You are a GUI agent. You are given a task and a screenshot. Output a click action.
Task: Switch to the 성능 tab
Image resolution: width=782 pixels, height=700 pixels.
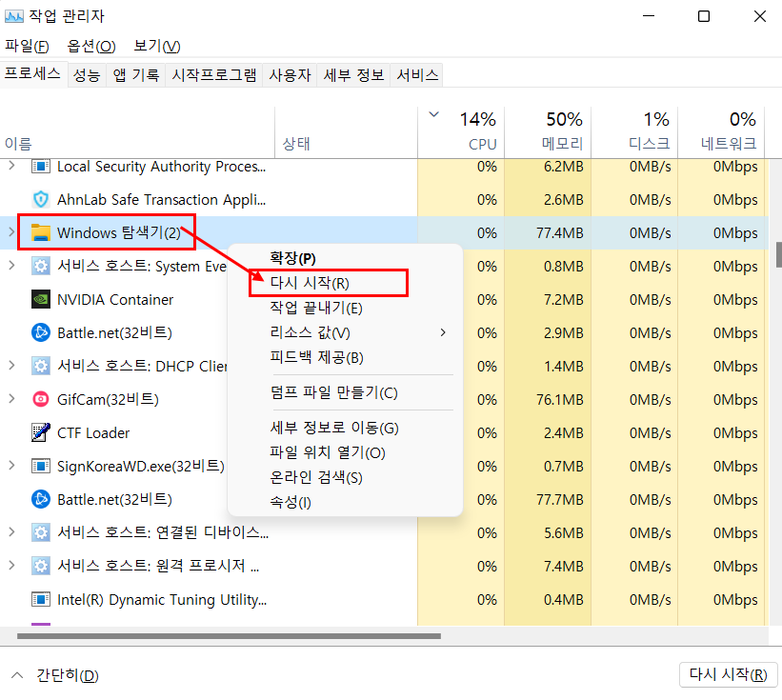tap(87, 75)
